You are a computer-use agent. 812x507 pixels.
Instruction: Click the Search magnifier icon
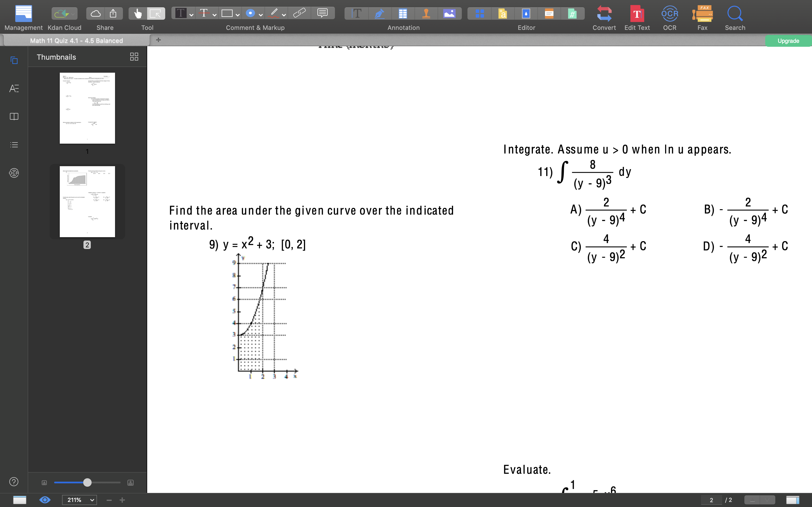tap(735, 14)
